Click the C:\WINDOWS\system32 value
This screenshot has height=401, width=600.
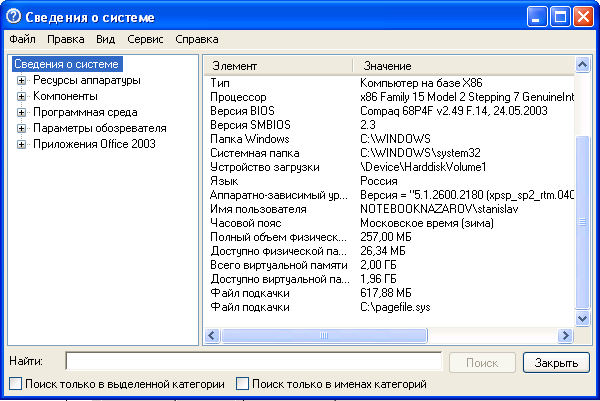coord(420,153)
